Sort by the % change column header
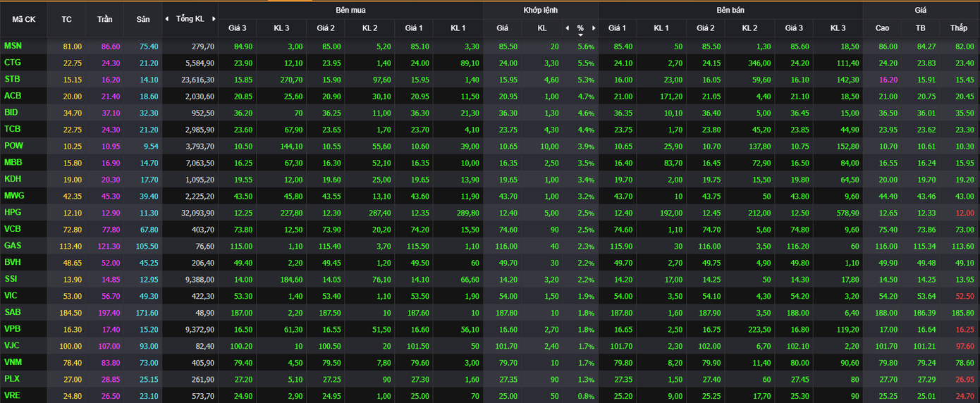Image resolution: width=980 pixels, height=403 pixels. (580, 28)
